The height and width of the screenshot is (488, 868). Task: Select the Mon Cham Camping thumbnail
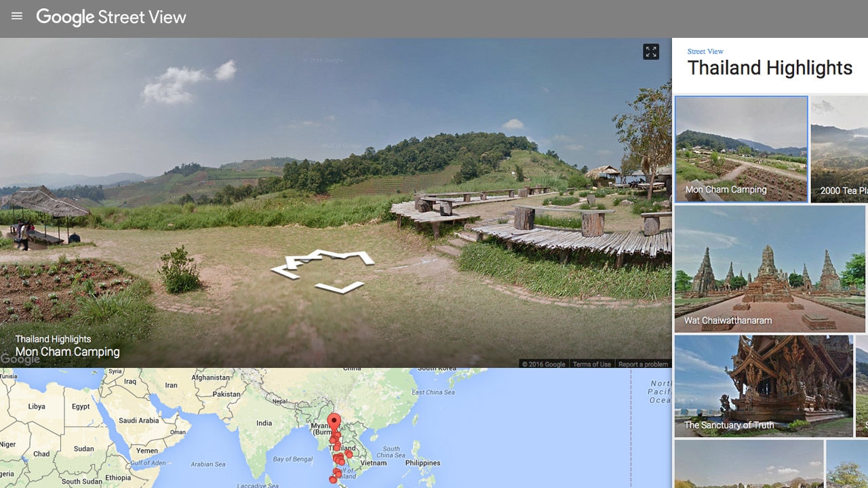[741, 148]
